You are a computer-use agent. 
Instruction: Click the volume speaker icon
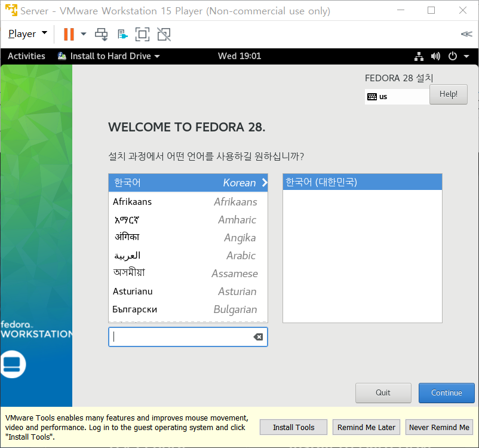[x=435, y=56]
